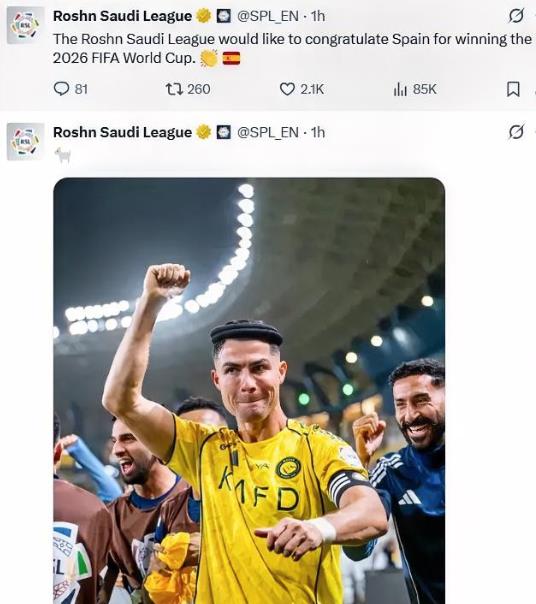Click the Grok icon on the first tweet
This screenshot has height=604, width=536.
click(516, 16)
